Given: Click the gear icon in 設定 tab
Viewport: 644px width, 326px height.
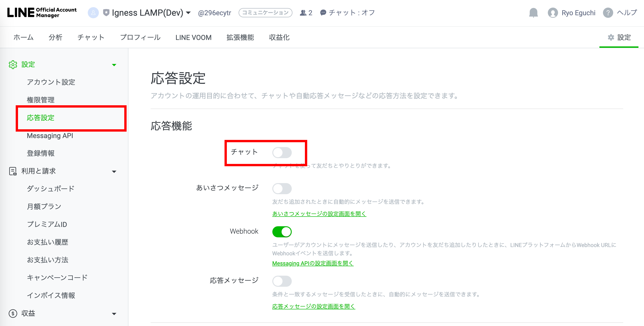Looking at the screenshot, I should click(611, 37).
